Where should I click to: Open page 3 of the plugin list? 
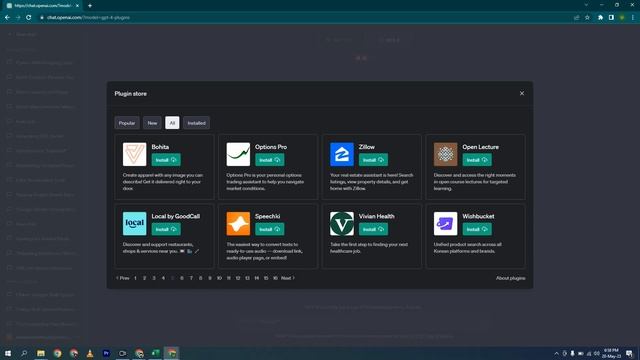[x=154, y=278]
